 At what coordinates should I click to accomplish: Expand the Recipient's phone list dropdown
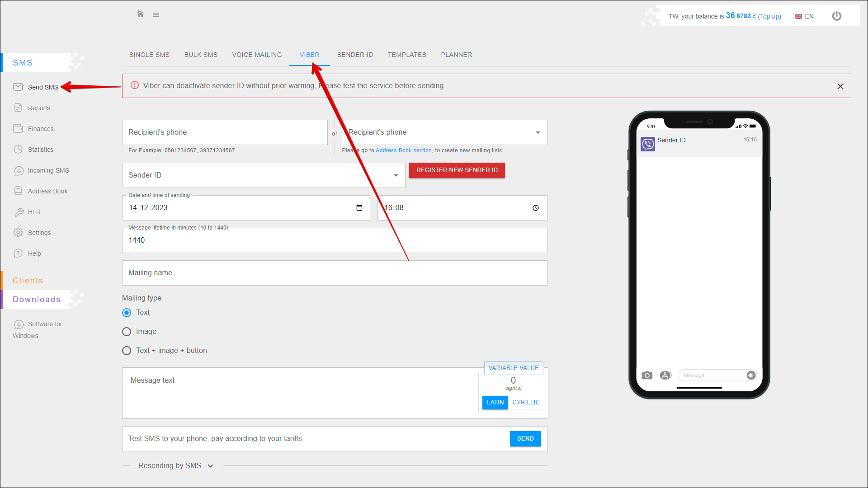[x=538, y=132]
